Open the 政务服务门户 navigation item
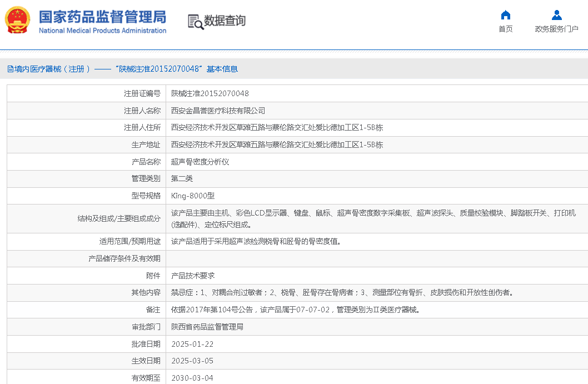 556,29
